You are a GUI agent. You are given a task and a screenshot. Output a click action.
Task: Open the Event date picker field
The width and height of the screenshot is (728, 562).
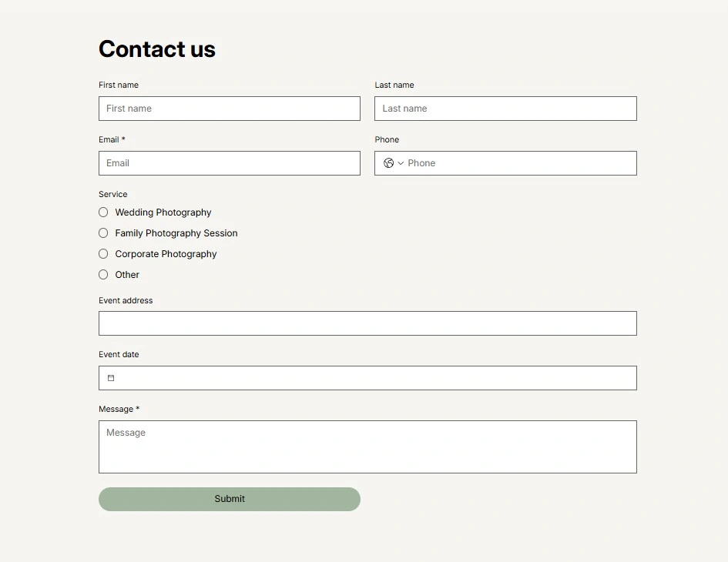377,378
